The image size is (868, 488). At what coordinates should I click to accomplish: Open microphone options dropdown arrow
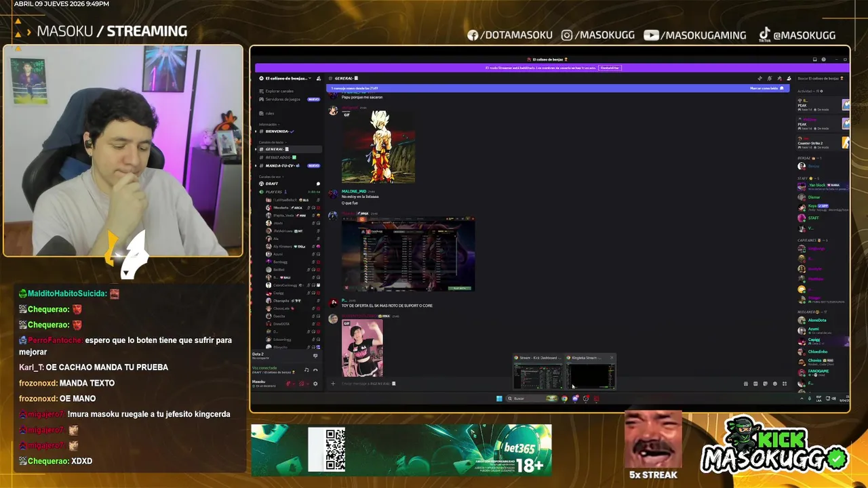click(294, 384)
